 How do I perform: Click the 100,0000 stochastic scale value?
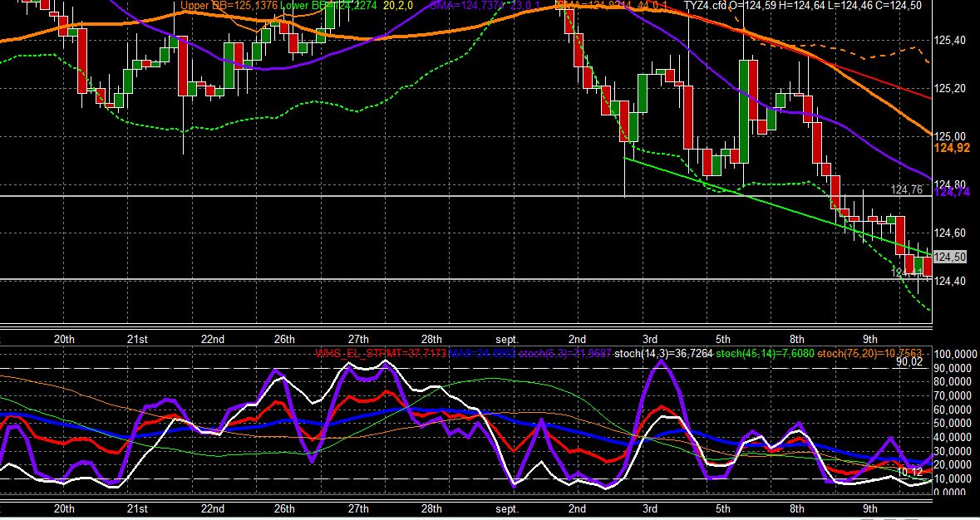pyautogui.click(x=955, y=354)
